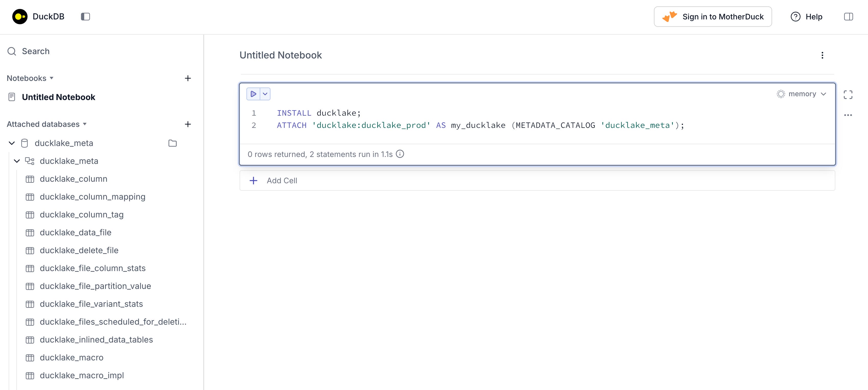Click the DuckDB logo icon
The image size is (868, 390).
click(x=20, y=17)
